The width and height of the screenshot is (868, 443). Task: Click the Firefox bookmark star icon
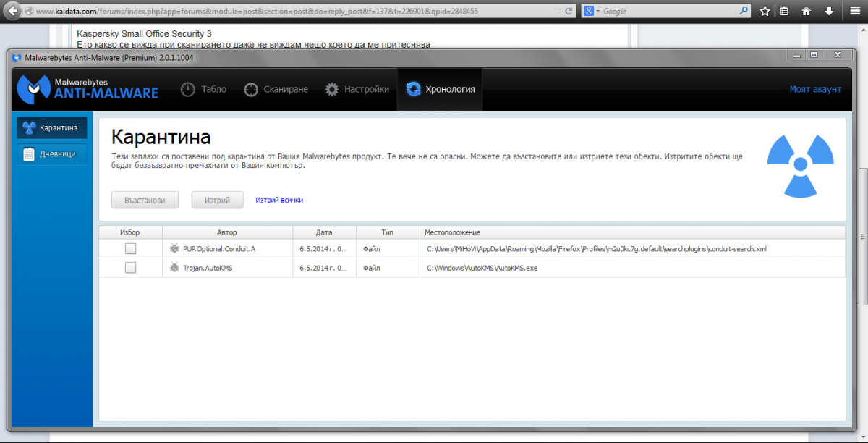(765, 12)
